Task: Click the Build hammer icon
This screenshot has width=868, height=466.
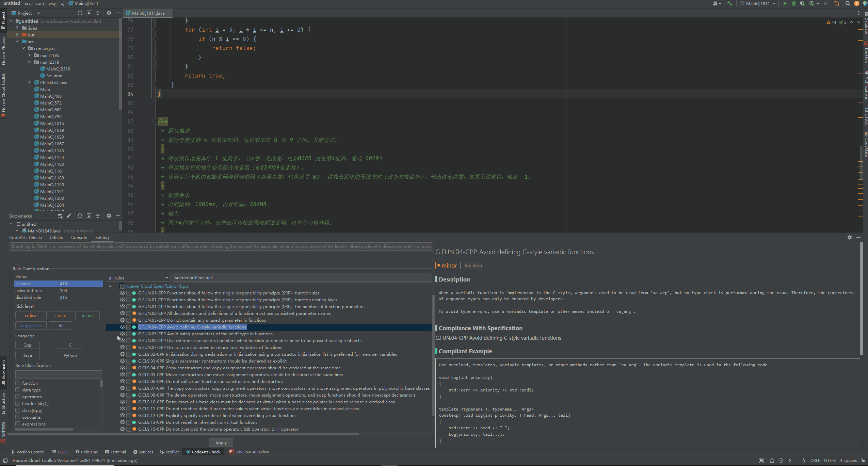Action: tap(729, 3)
